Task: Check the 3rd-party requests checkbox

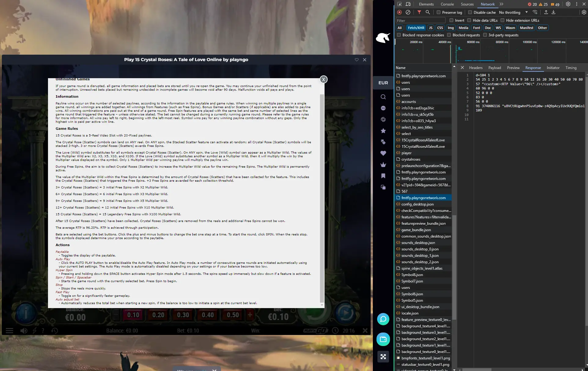Action: tap(485, 35)
